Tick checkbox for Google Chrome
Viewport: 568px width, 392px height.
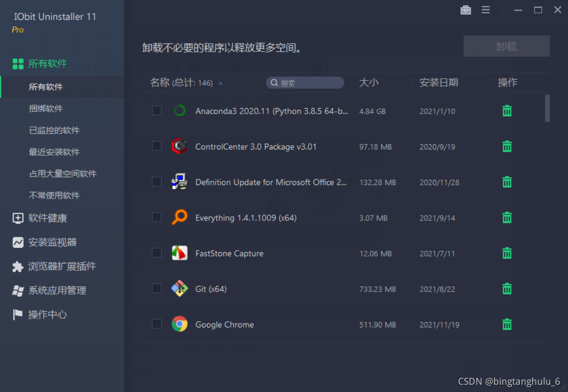tap(157, 324)
